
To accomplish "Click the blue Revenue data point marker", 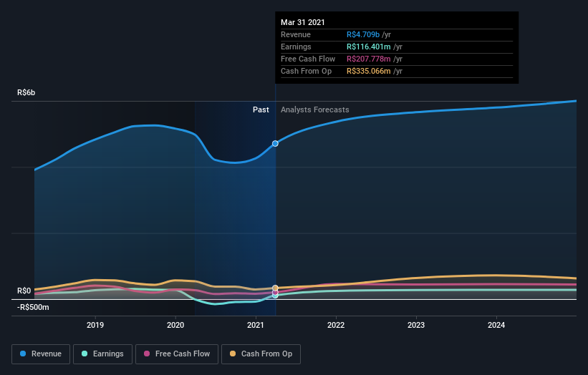I will click(x=275, y=143).
